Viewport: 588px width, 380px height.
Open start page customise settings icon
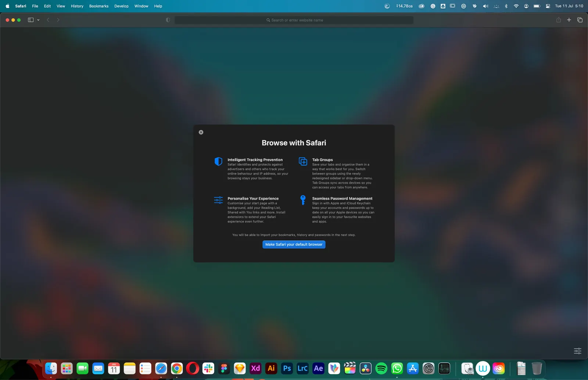(578, 351)
